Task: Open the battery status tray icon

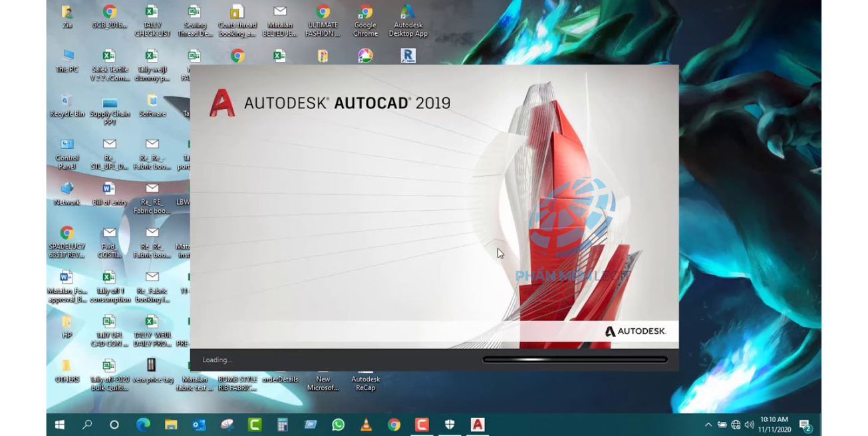Action: point(722,425)
